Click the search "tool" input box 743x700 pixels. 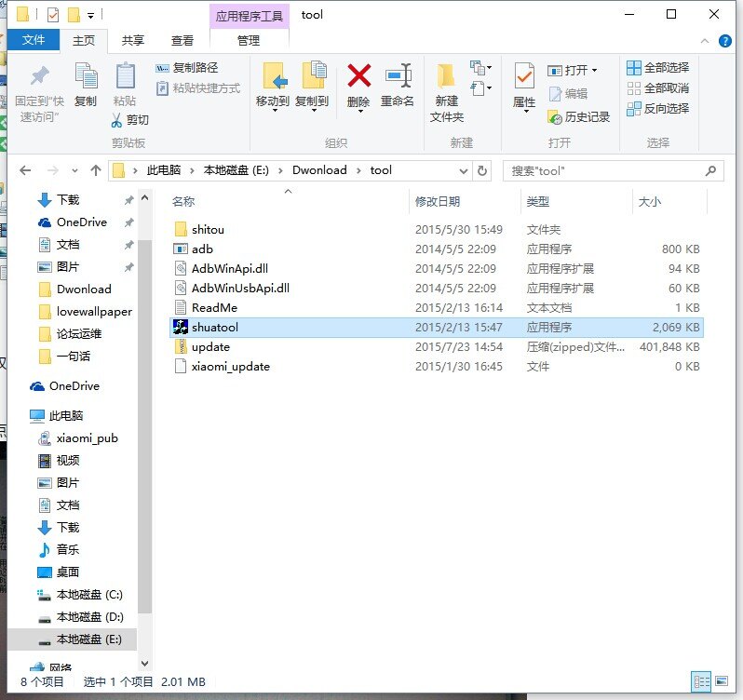point(605,171)
